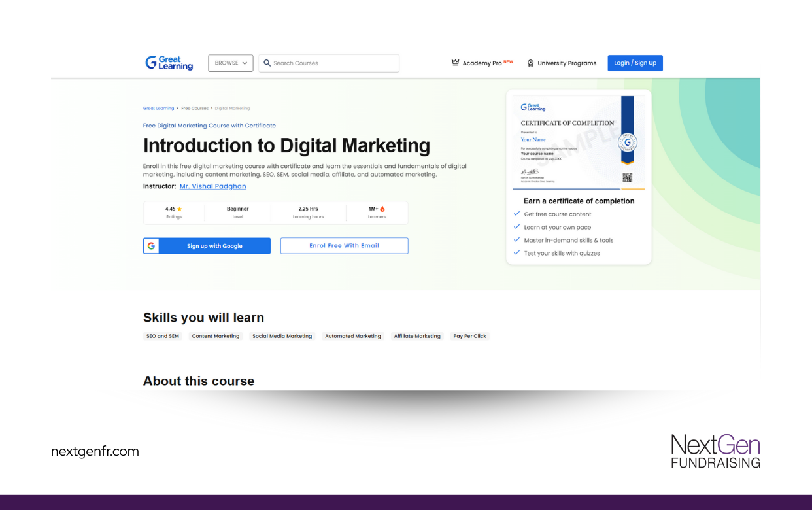Click the certificate ribbon seal badge
Screen dimensions: 812x510
tap(628, 143)
